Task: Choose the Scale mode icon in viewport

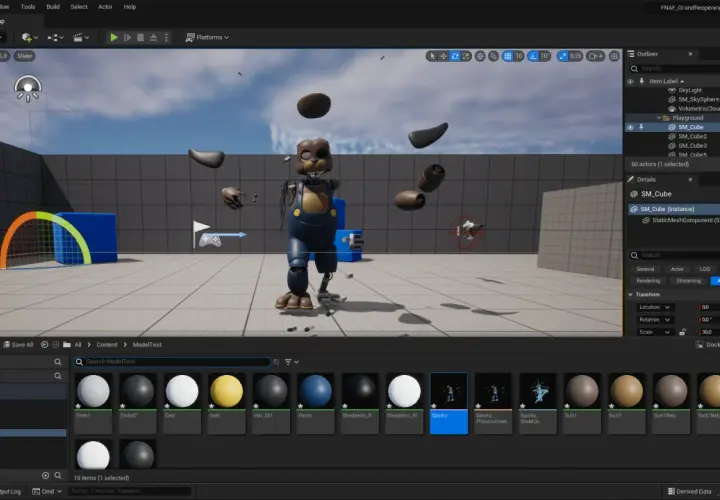Action: coord(466,56)
